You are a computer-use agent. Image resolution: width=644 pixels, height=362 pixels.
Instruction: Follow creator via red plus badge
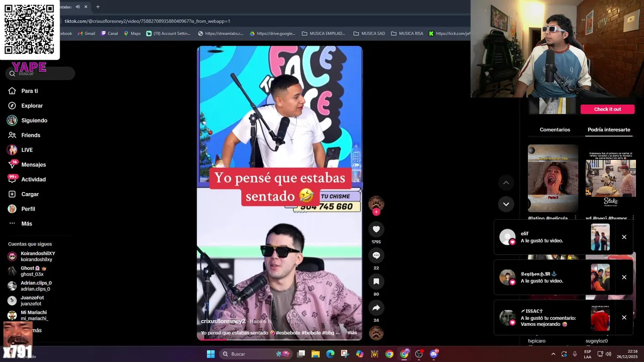(376, 212)
